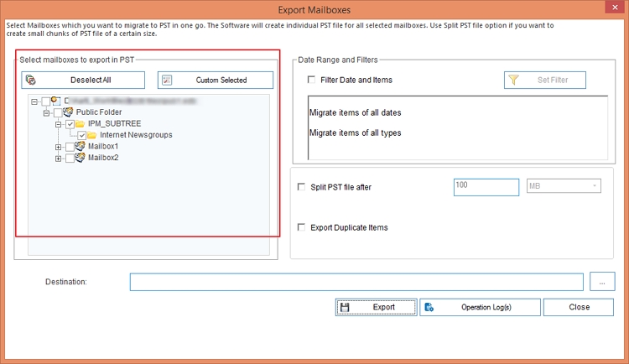629x364 pixels.
Task: Click the funnel icon on Set Filter
Action: click(514, 81)
